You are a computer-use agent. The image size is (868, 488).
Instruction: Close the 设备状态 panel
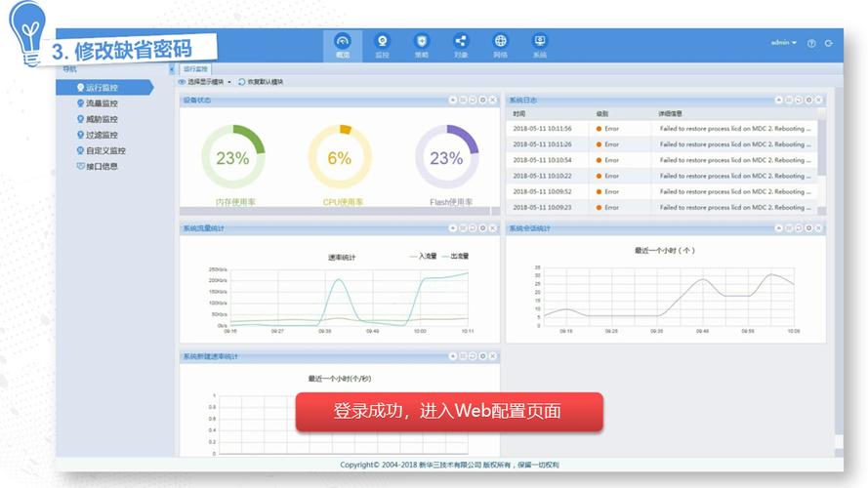tap(493, 101)
